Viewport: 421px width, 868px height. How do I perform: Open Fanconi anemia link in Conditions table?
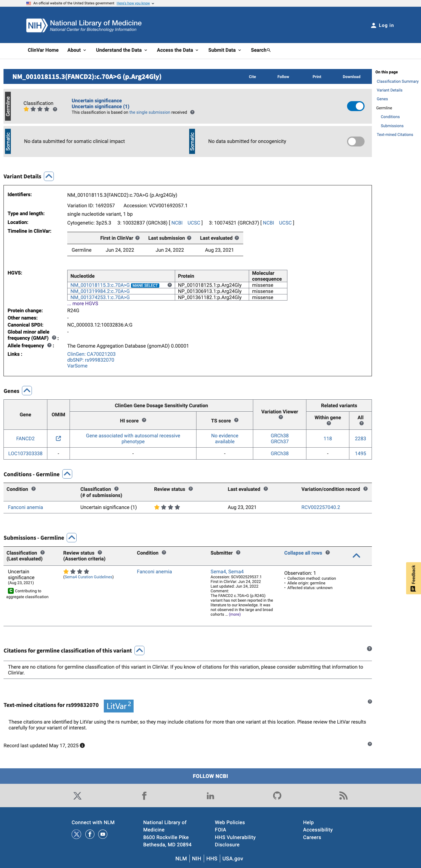tap(25, 507)
